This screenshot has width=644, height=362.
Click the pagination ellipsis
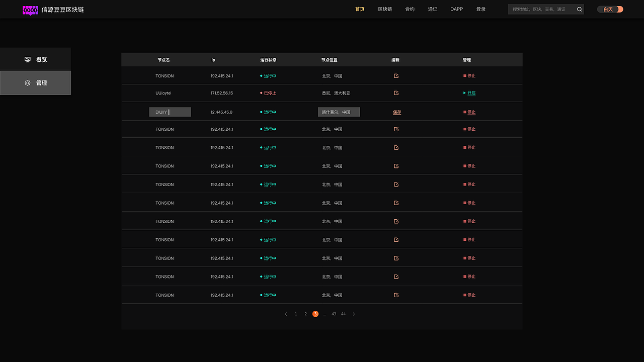point(325,314)
